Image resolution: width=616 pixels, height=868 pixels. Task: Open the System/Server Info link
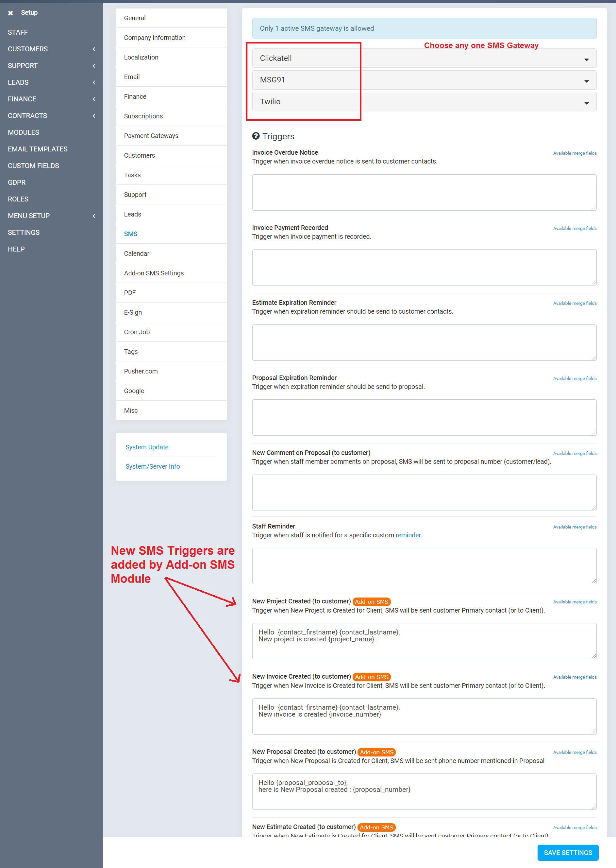click(153, 466)
